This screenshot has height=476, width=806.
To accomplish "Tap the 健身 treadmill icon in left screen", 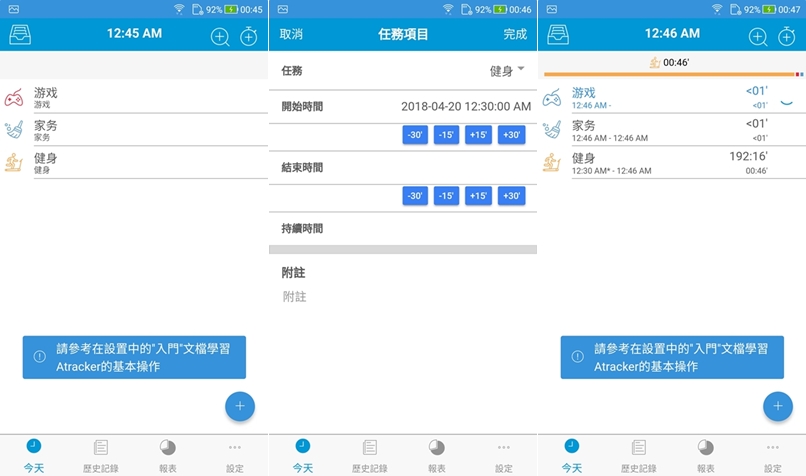I will (14, 162).
